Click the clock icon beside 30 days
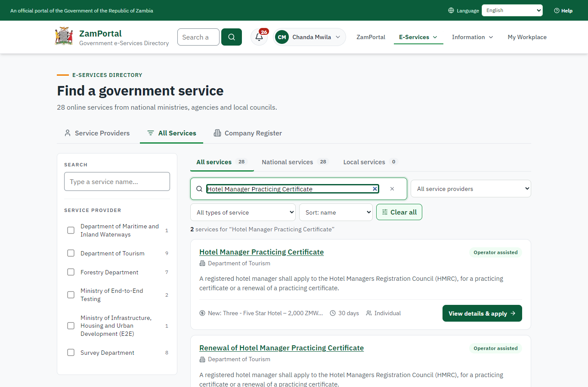Screen dimensions: 588x387 pos(333,313)
